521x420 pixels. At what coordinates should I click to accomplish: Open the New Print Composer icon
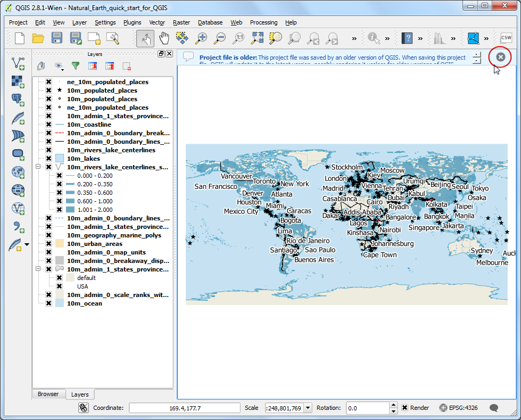point(94,38)
